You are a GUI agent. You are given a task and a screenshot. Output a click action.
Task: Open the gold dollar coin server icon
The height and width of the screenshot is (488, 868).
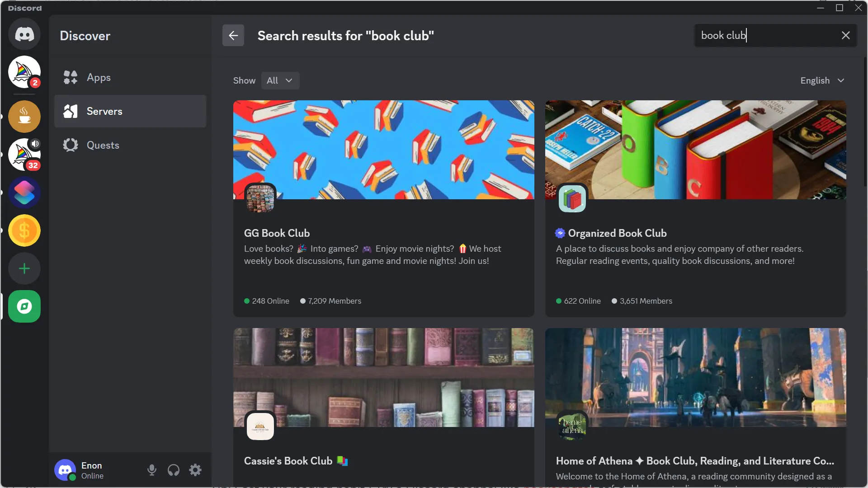[x=24, y=230]
